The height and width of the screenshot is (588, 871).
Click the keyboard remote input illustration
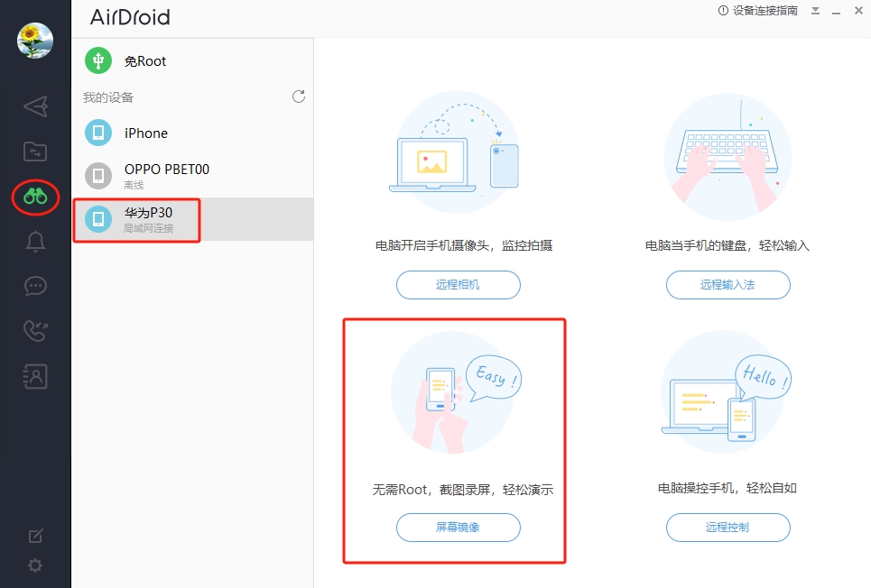click(x=727, y=157)
